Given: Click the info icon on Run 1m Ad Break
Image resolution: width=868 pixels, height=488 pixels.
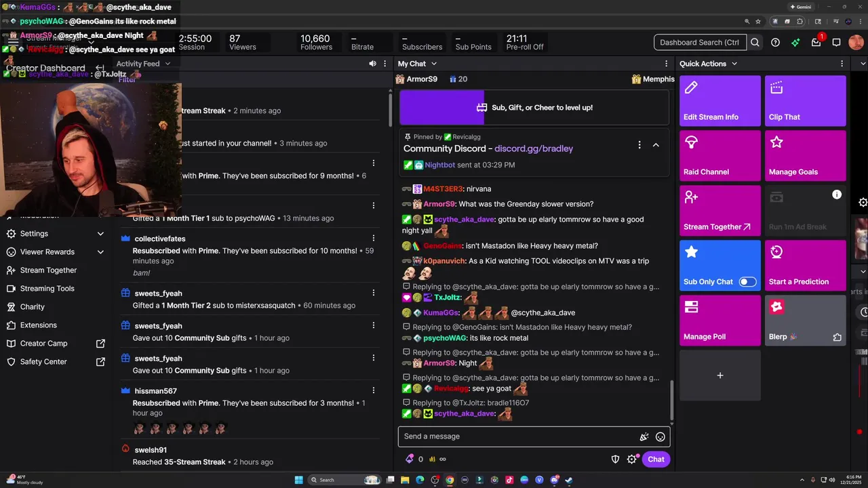Looking at the screenshot, I should point(837,195).
